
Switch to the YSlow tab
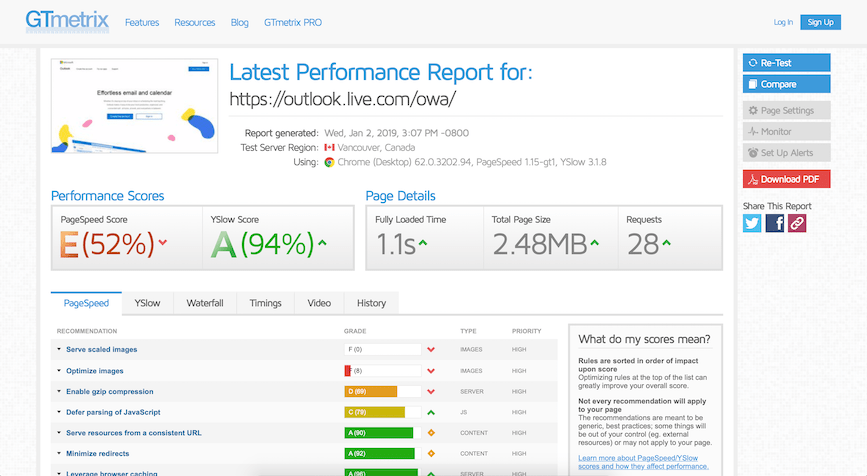tap(147, 303)
